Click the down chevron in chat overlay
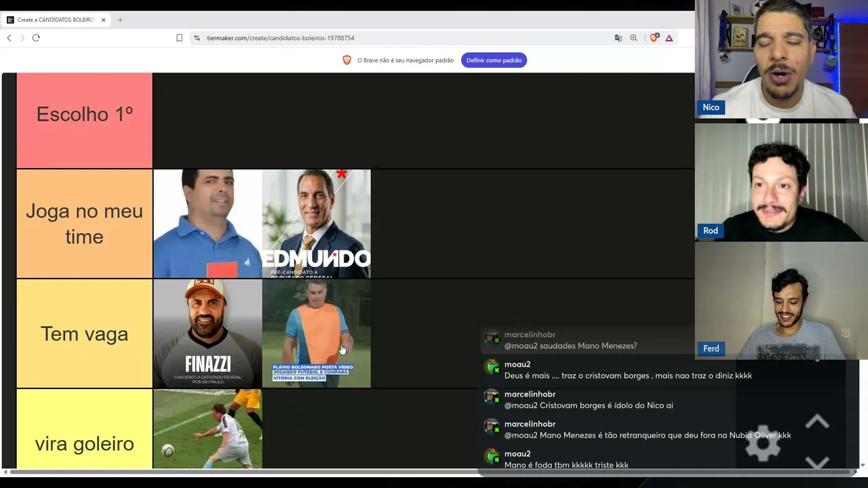 (817, 462)
